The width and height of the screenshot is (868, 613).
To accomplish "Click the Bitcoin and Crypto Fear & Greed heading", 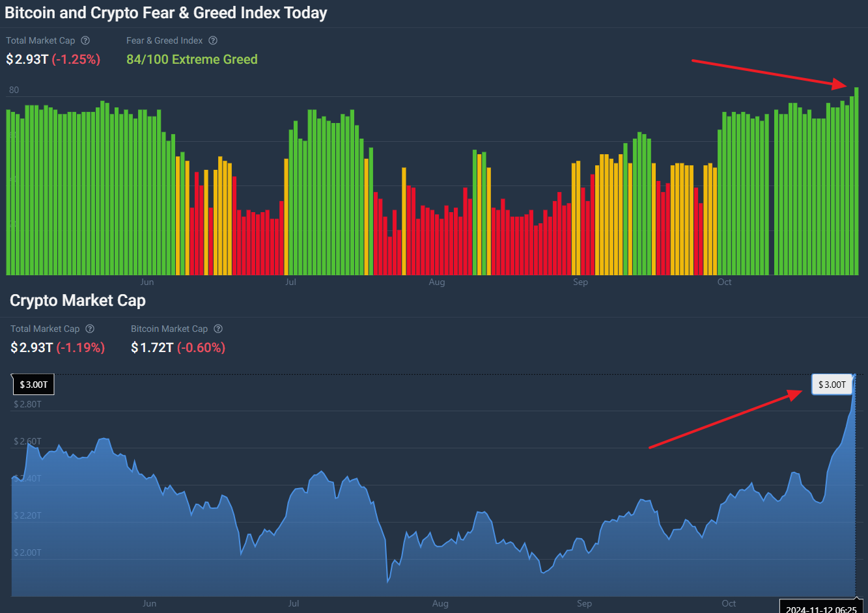I will (166, 13).
